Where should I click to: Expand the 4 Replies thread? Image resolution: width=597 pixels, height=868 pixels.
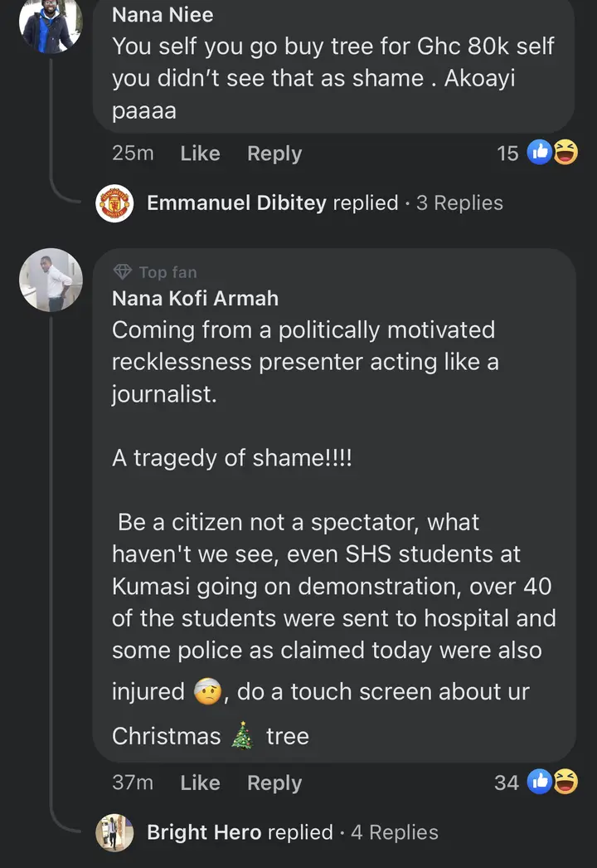tap(394, 832)
